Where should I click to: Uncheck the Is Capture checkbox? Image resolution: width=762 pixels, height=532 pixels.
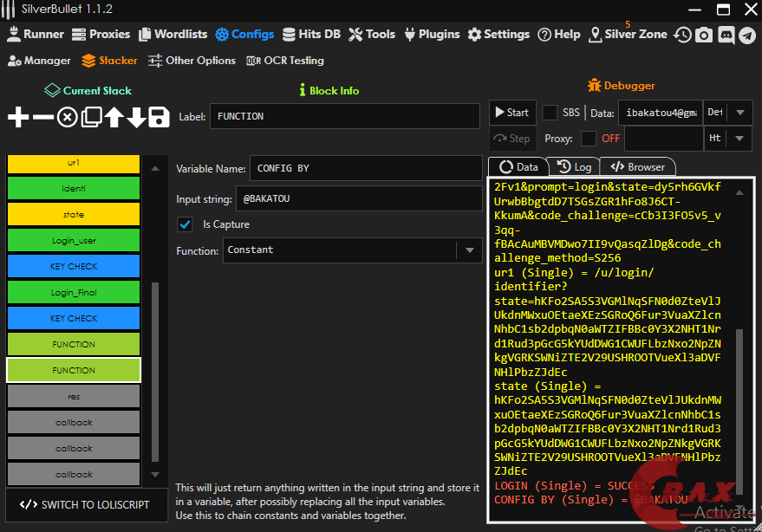(185, 224)
